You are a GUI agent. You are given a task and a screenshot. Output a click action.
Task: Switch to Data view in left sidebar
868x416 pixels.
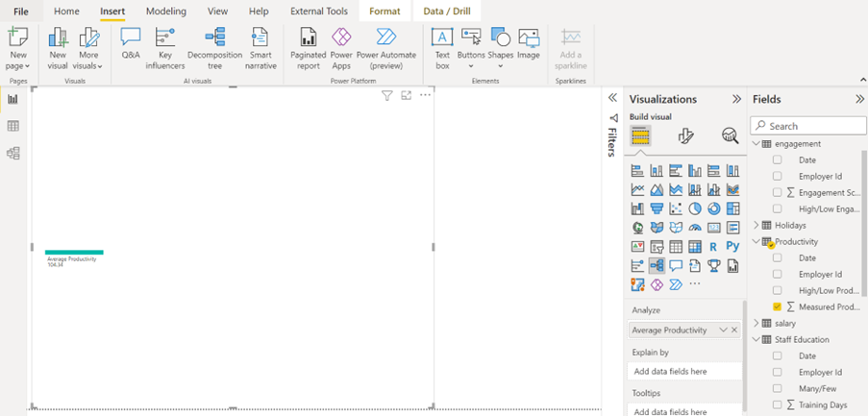pyautogui.click(x=12, y=126)
